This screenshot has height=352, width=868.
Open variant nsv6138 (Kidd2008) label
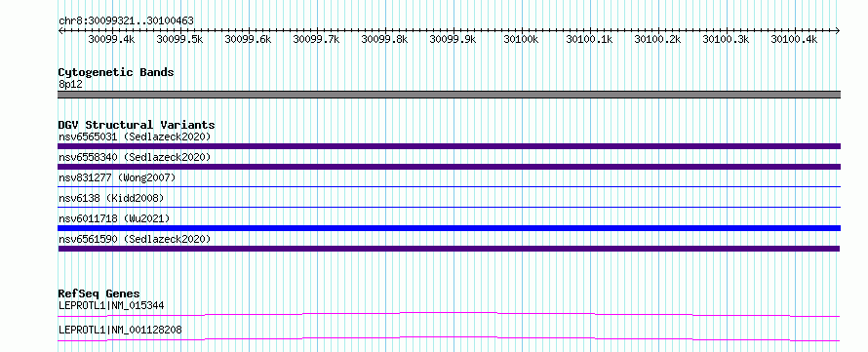(111, 198)
